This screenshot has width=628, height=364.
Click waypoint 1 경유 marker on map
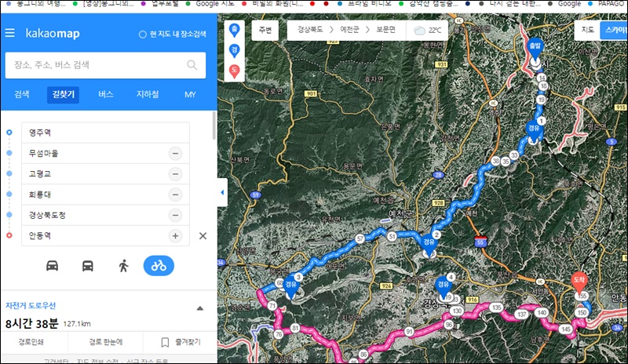[x=534, y=130]
